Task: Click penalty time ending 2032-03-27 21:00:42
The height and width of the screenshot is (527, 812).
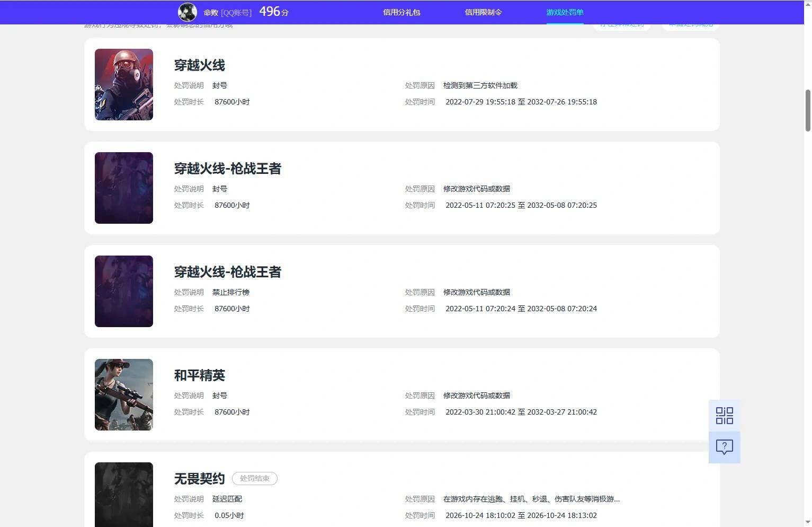Action: tap(521, 412)
